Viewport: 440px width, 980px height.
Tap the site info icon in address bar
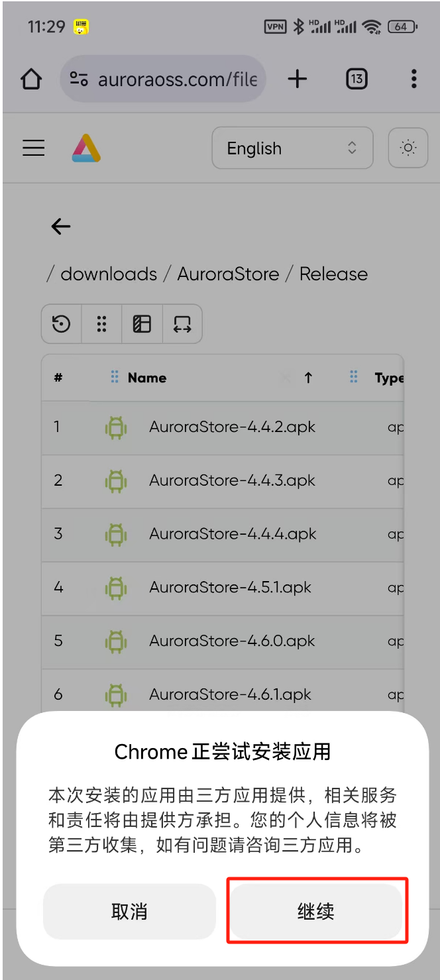(79, 80)
